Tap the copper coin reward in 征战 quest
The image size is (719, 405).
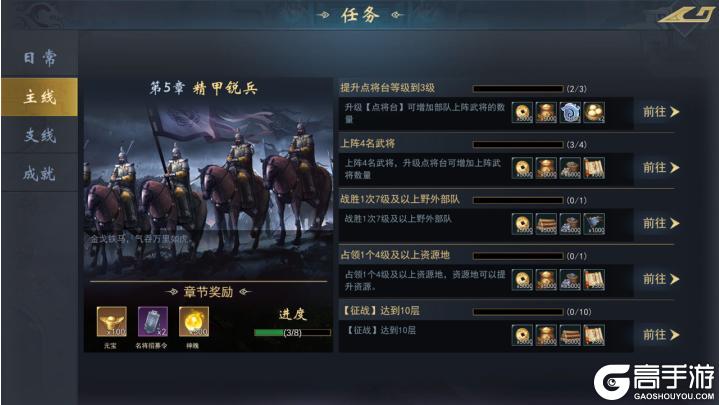point(522,335)
